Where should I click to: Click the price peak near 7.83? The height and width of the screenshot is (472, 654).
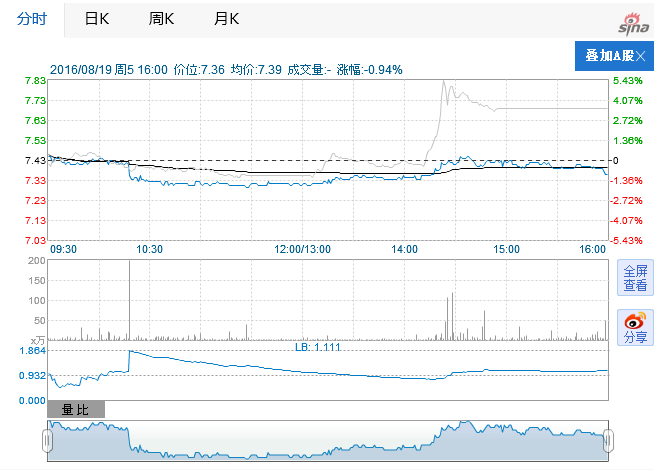446,83
